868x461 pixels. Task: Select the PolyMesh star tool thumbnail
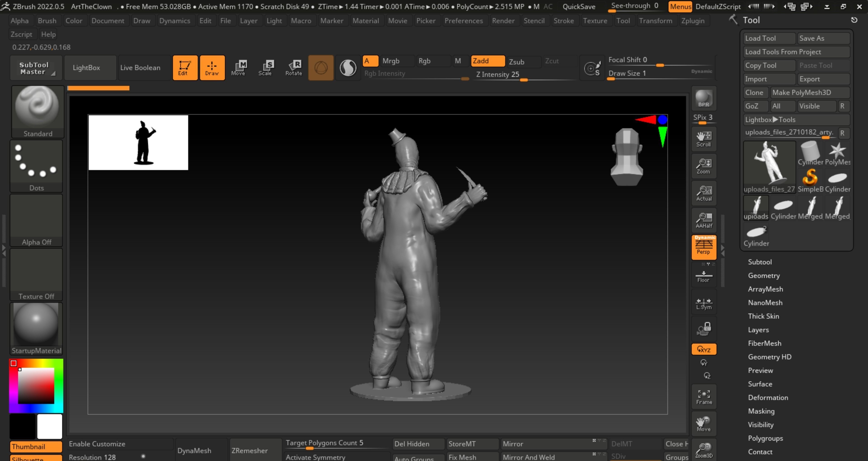(837, 153)
